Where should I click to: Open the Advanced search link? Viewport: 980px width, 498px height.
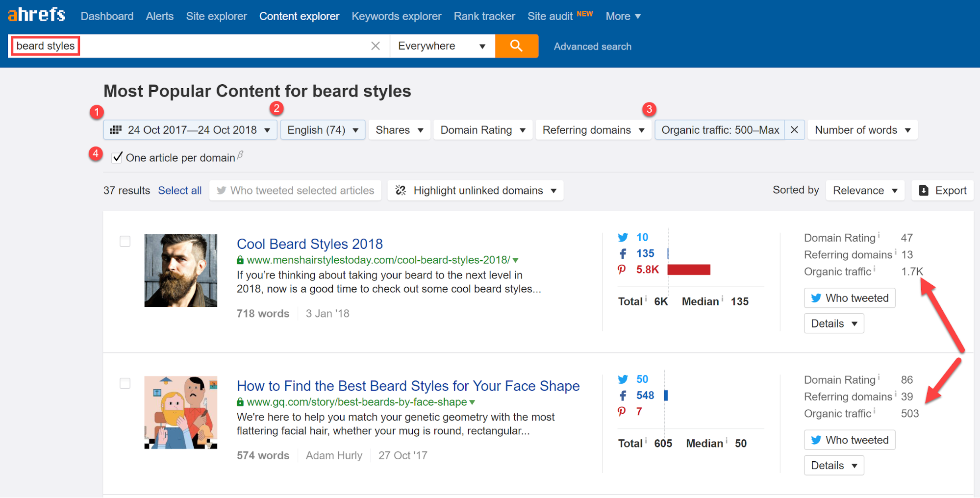tap(592, 47)
